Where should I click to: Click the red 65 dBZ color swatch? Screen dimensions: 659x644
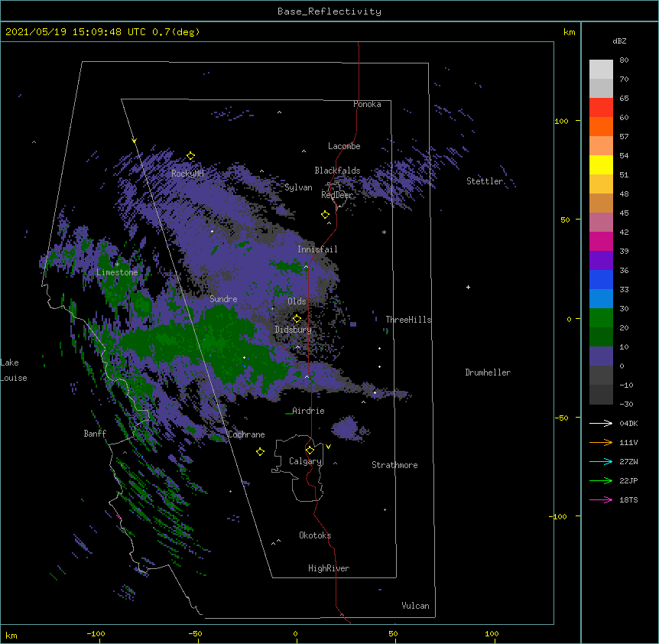tap(601, 107)
